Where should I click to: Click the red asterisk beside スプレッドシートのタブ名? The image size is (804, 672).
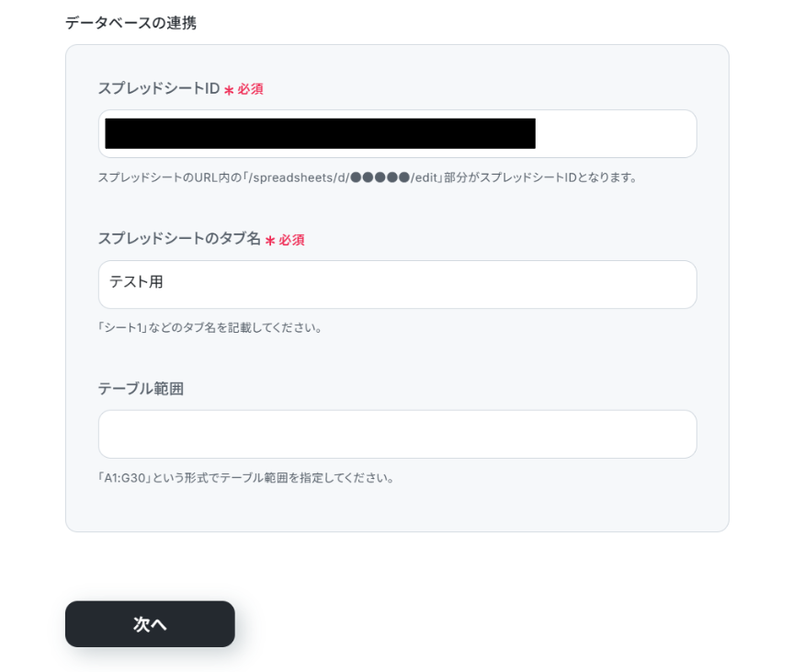click(x=270, y=240)
